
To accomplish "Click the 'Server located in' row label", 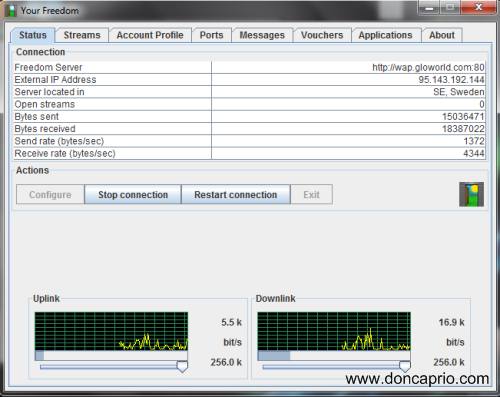I will 49,92.
